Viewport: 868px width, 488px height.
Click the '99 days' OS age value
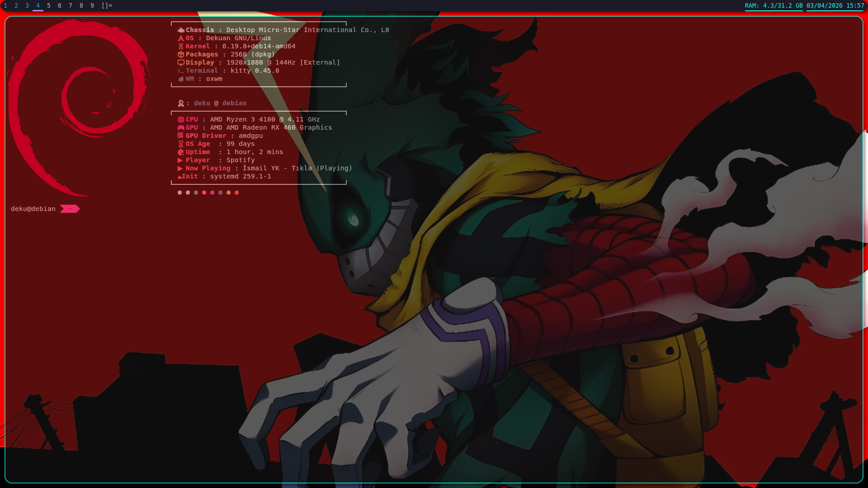[x=240, y=144]
